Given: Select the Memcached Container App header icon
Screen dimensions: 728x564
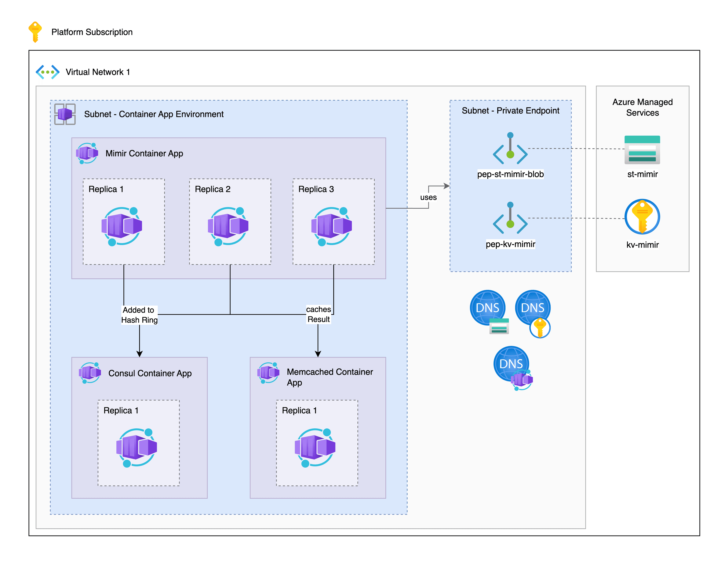Looking at the screenshot, I should pos(268,373).
